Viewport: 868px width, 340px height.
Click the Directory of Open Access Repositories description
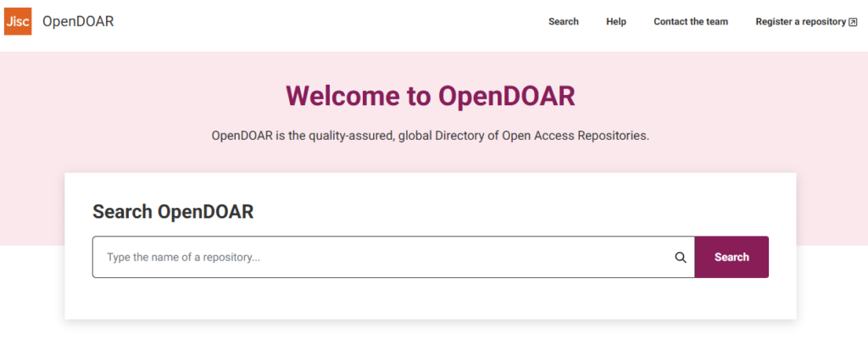(x=430, y=137)
